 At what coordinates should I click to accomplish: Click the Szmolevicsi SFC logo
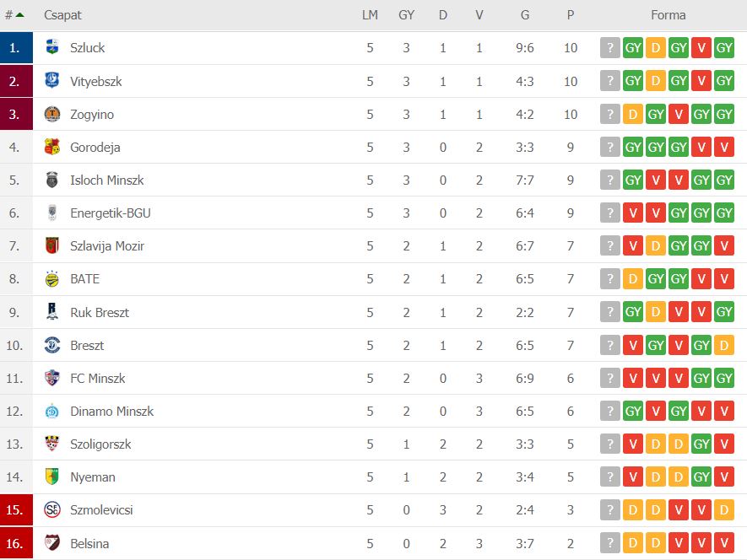(x=52, y=510)
